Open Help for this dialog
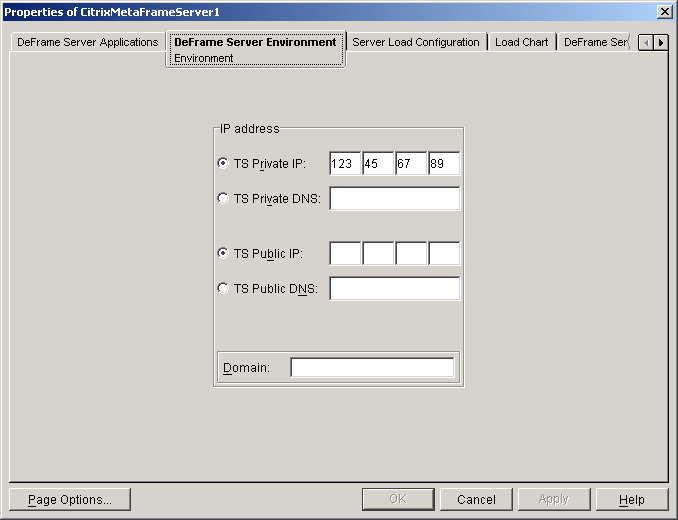 [x=632, y=500]
